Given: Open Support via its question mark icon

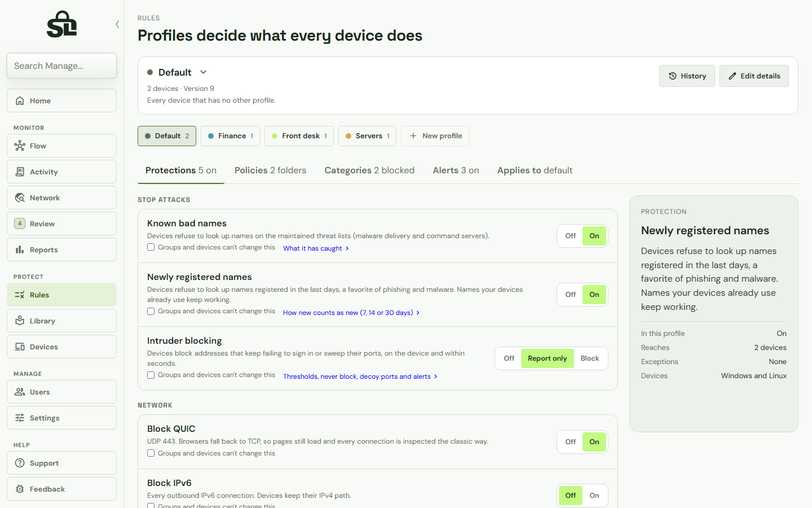Looking at the screenshot, I should point(20,463).
